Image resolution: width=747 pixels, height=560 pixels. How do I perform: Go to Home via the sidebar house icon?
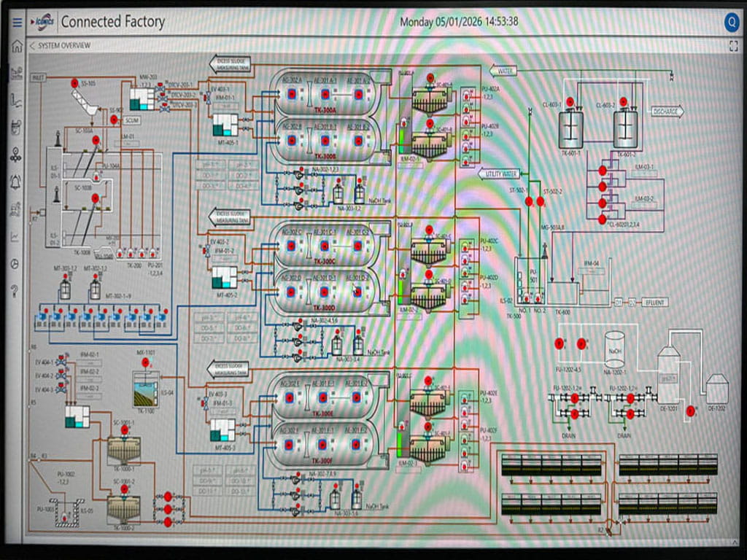pyautogui.click(x=17, y=47)
